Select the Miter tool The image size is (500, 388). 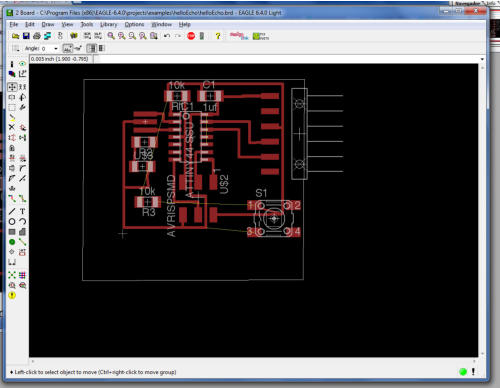(x=22, y=168)
